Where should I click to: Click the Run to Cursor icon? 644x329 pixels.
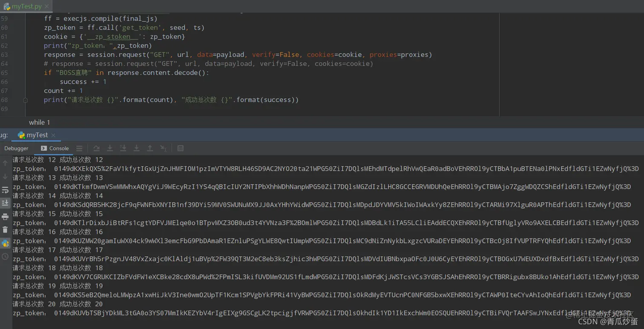point(163,148)
